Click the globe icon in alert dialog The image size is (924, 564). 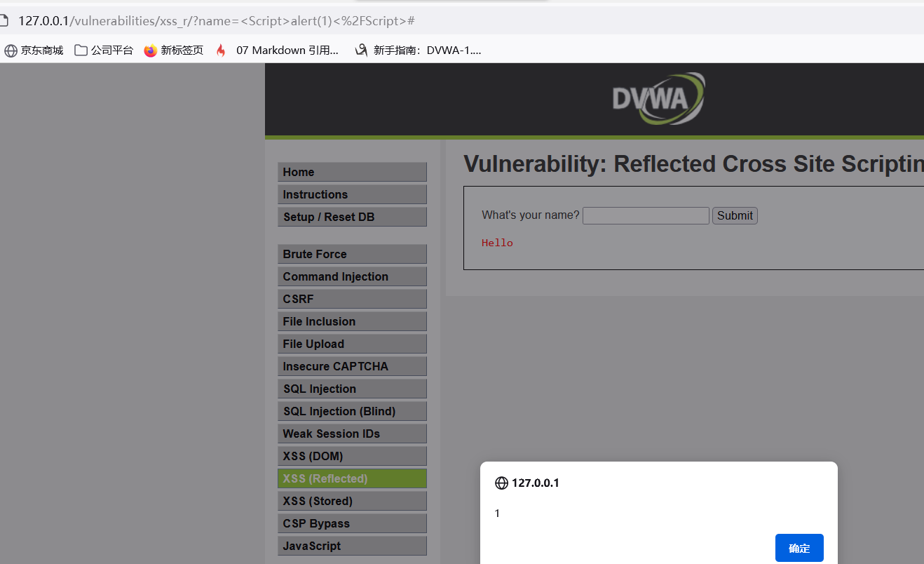(501, 483)
